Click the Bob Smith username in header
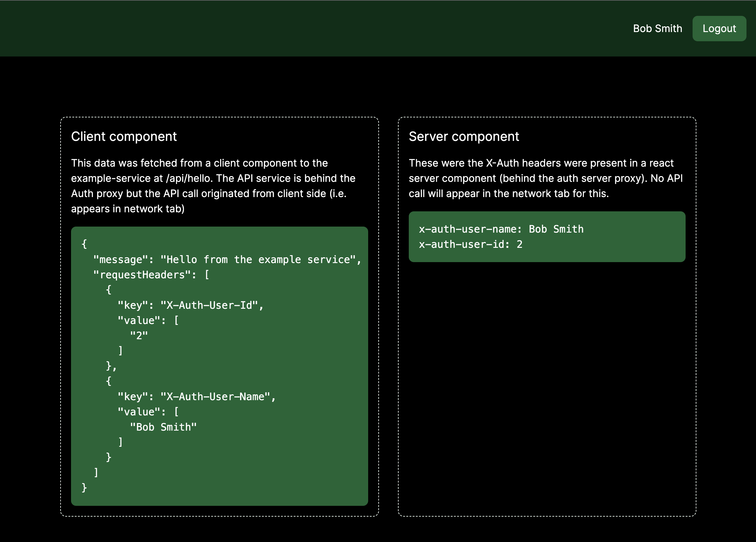This screenshot has width=756, height=542. [657, 29]
